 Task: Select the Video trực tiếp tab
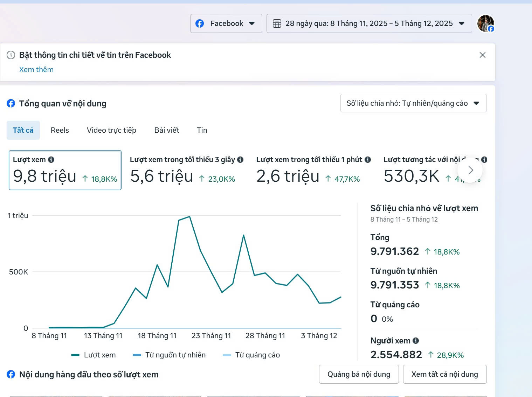111,130
